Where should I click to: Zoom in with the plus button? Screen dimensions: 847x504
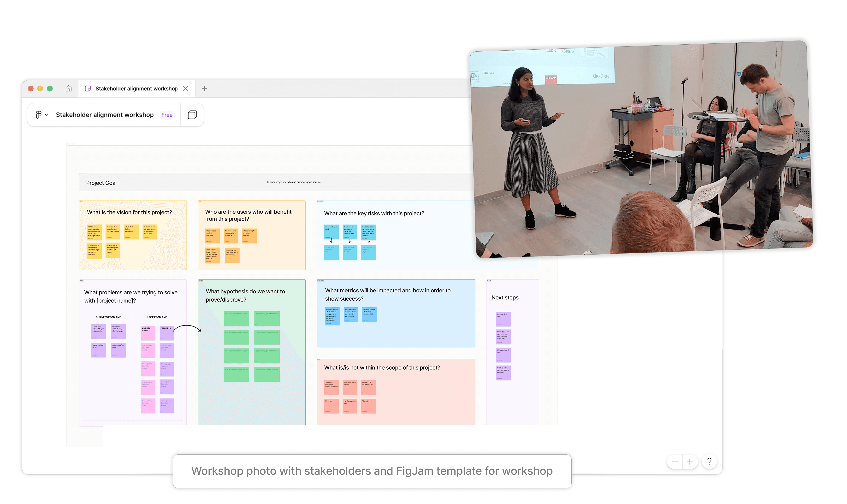[x=690, y=462]
